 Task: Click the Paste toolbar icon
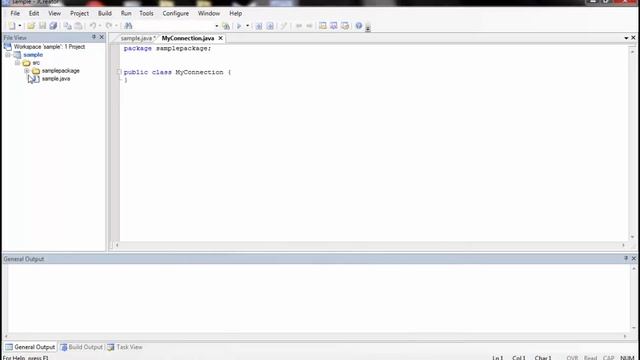click(x=78, y=26)
